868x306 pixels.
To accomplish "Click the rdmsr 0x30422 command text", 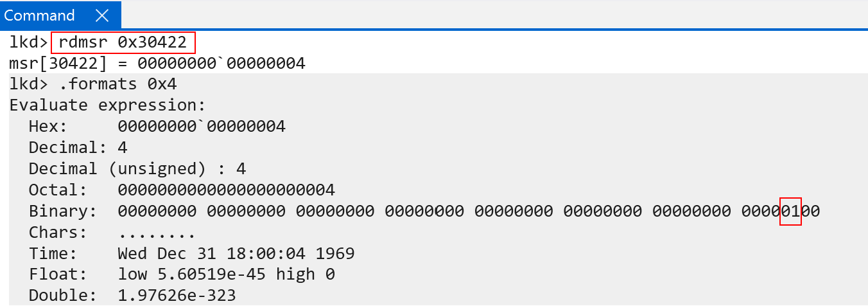I will click(x=123, y=43).
